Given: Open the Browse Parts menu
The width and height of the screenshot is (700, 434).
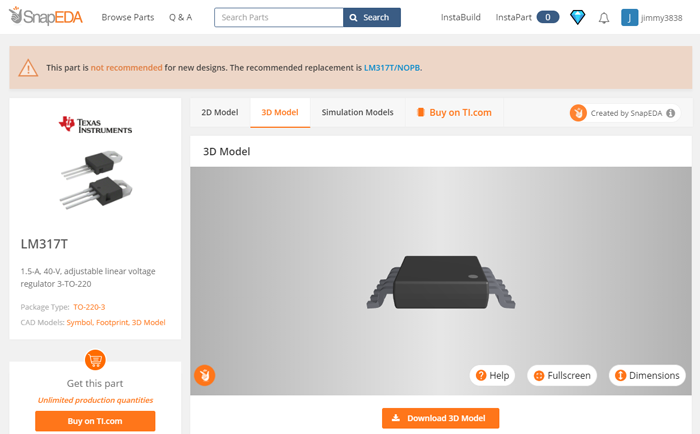Looking at the screenshot, I should [x=128, y=17].
